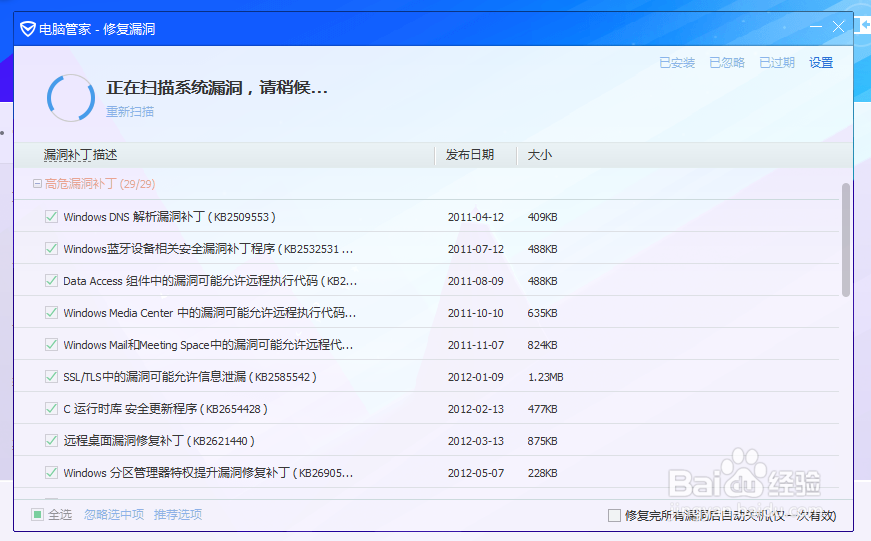Screen dimensions: 871x541
Task: Toggle 远程桌面漏洞修复补丁 KB2621440 checkbox
Action: point(51,441)
